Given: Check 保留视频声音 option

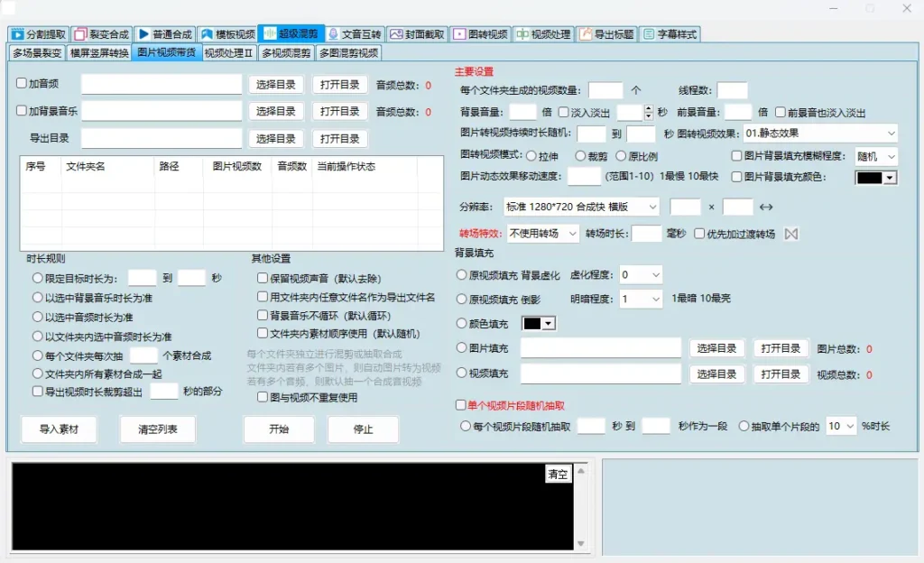Looking at the screenshot, I should click(263, 277).
